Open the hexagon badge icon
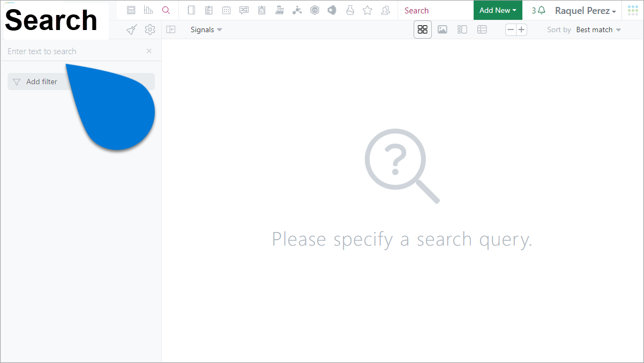644x363 pixels. 314,10
